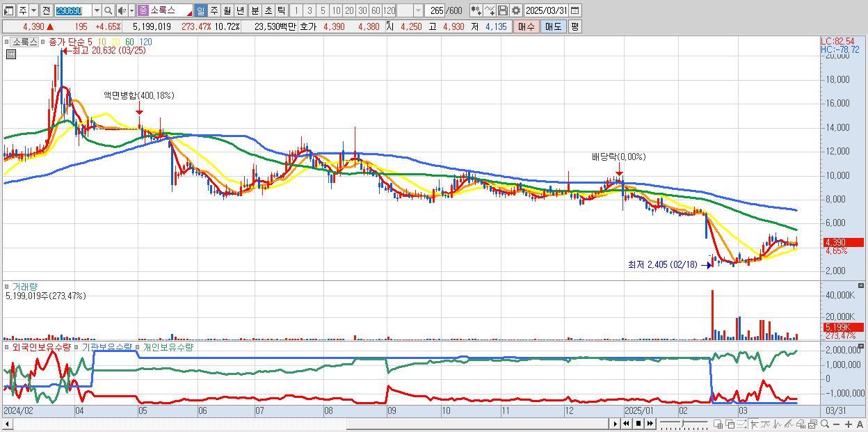Click the 거래량 volume pane label
Viewport: 868px width, 432px height.
coord(24,286)
